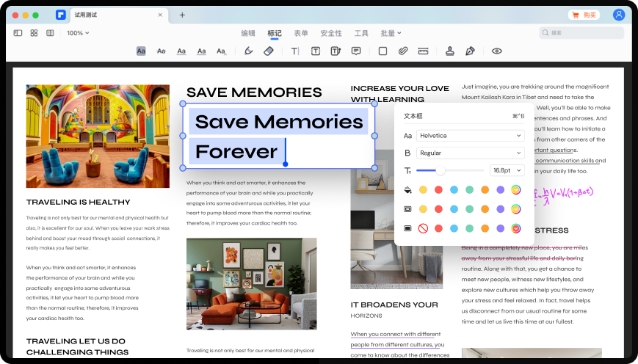Viewport: 638px width, 364px height.
Task: Toggle the sidebar panel view
Action: click(x=18, y=33)
